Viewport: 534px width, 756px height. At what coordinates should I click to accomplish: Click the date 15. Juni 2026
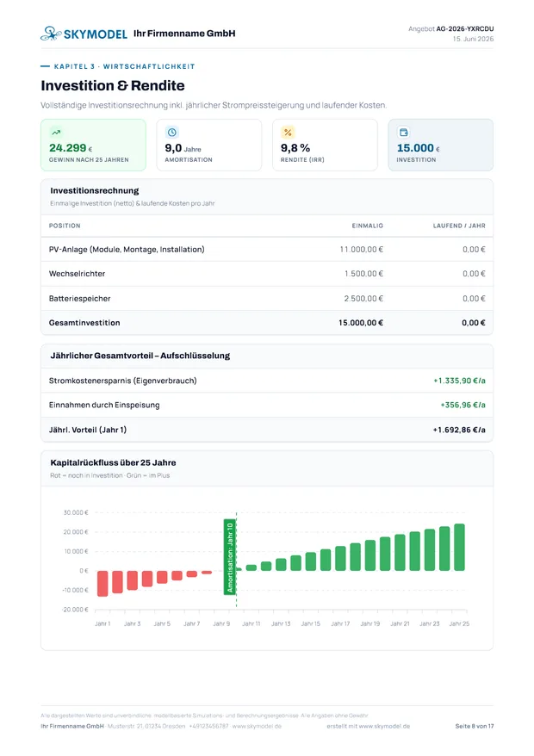(x=473, y=39)
